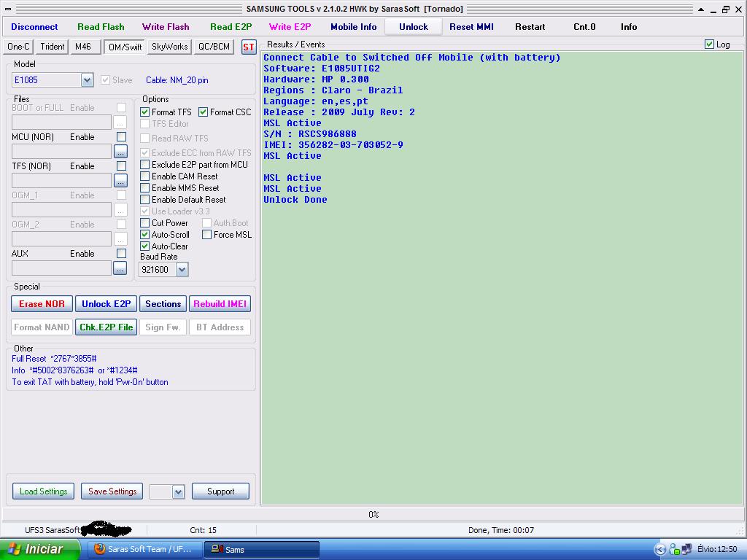This screenshot has width=747, height=560.
Task: Click the 0% progress bar
Action: point(373,514)
